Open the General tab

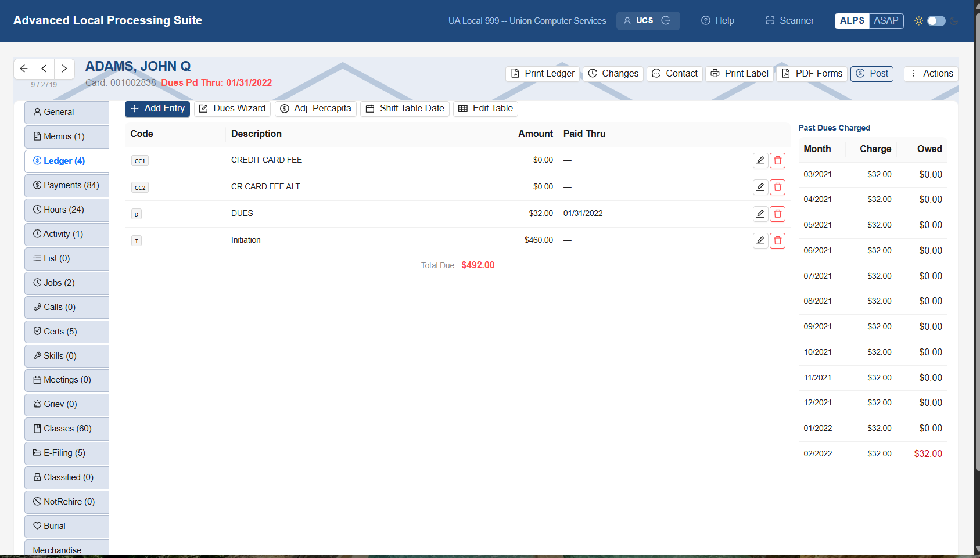67,112
